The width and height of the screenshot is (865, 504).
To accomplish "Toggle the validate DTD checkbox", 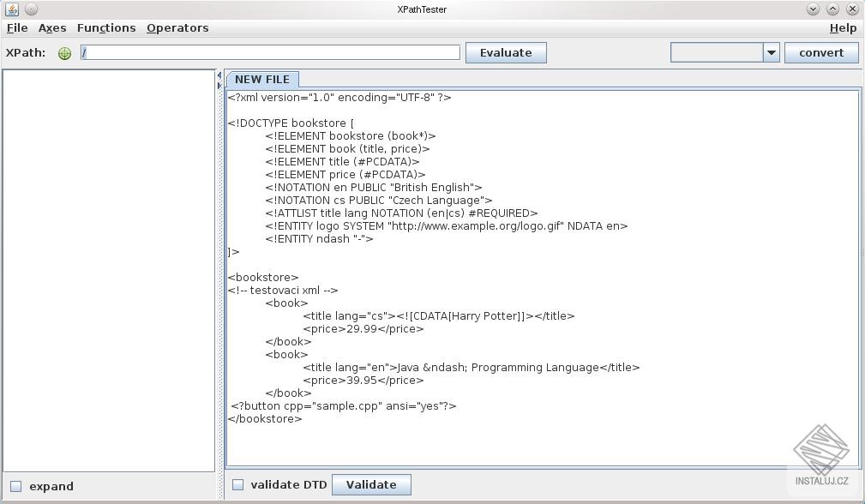I will point(237,484).
